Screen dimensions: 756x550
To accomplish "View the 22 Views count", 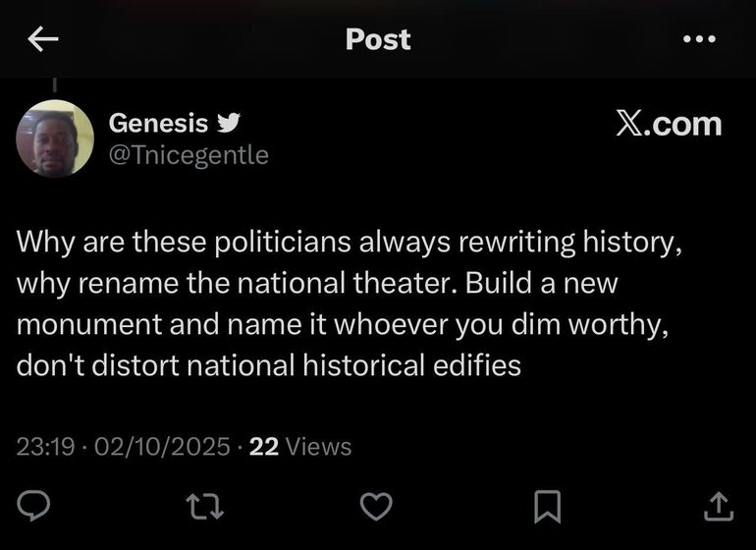I will pyautogui.click(x=300, y=447).
